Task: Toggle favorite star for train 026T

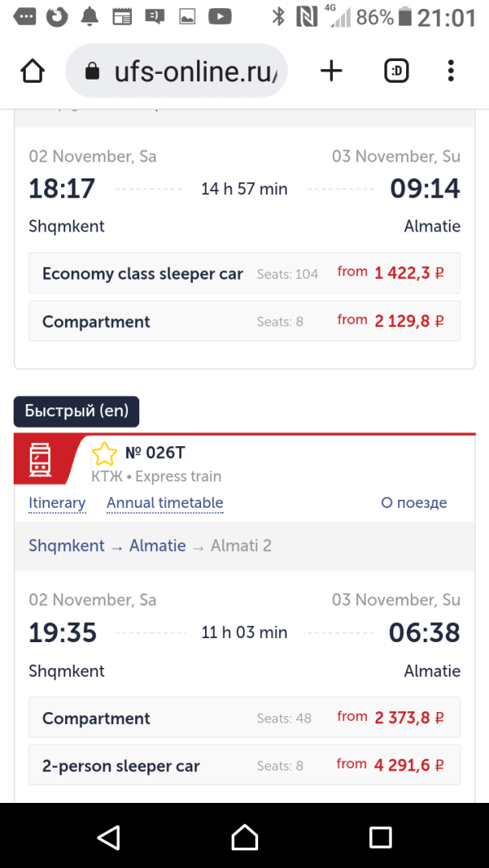Action: point(105,454)
